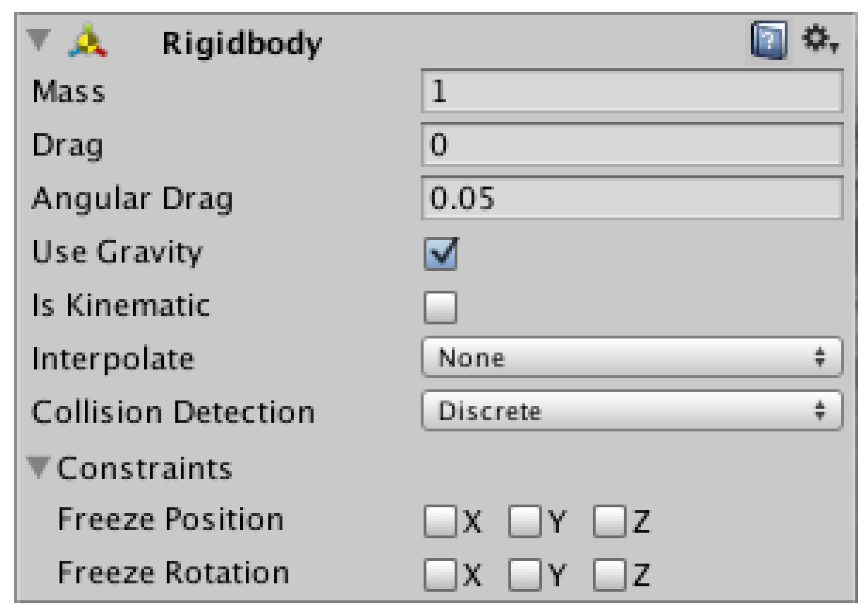This screenshot has width=868, height=615.
Task: Click the Mass input field
Action: tap(632, 91)
